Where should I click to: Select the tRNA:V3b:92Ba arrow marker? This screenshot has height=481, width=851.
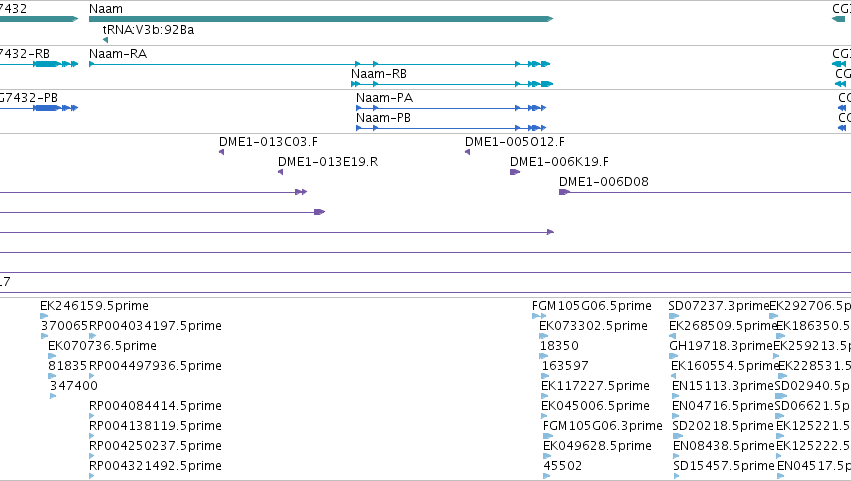(x=105, y=40)
